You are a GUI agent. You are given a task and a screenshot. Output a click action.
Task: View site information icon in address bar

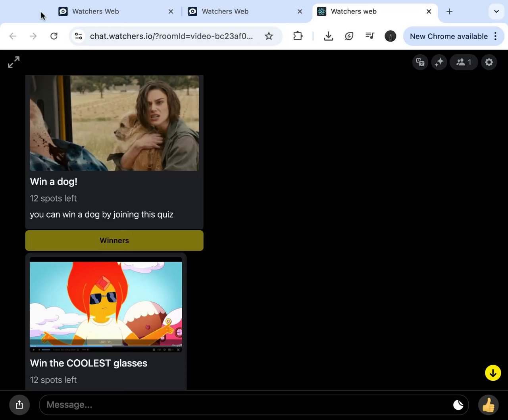click(x=79, y=36)
